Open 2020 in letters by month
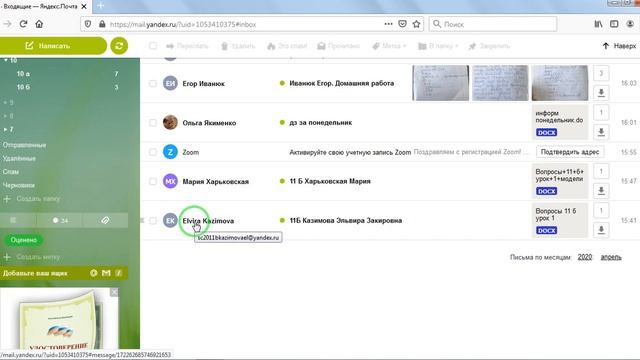Viewport: 640px width, 360px height. click(584, 257)
